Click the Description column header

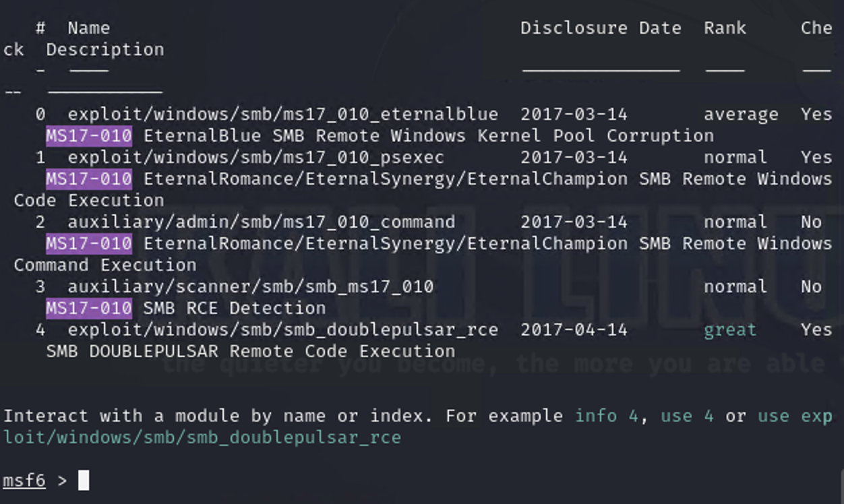pyautogui.click(x=105, y=50)
